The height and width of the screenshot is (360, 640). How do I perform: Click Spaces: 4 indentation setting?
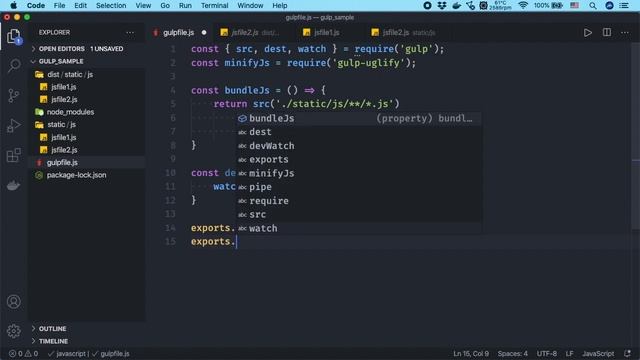pyautogui.click(x=513, y=354)
